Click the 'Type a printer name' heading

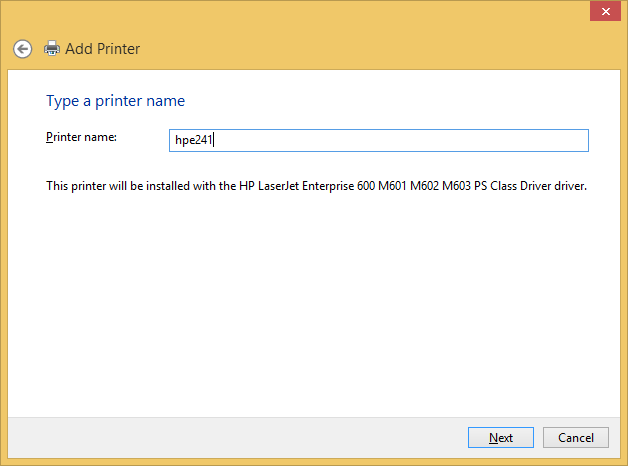pos(116,101)
